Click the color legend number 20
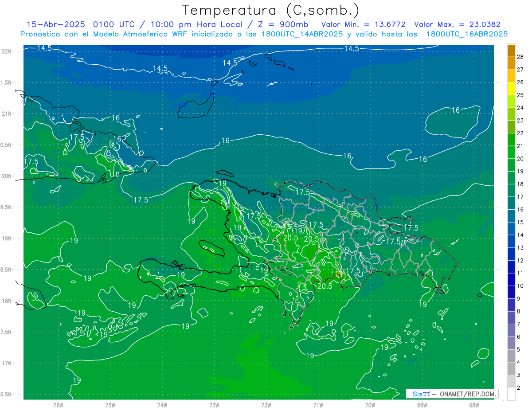 [x=520, y=159]
